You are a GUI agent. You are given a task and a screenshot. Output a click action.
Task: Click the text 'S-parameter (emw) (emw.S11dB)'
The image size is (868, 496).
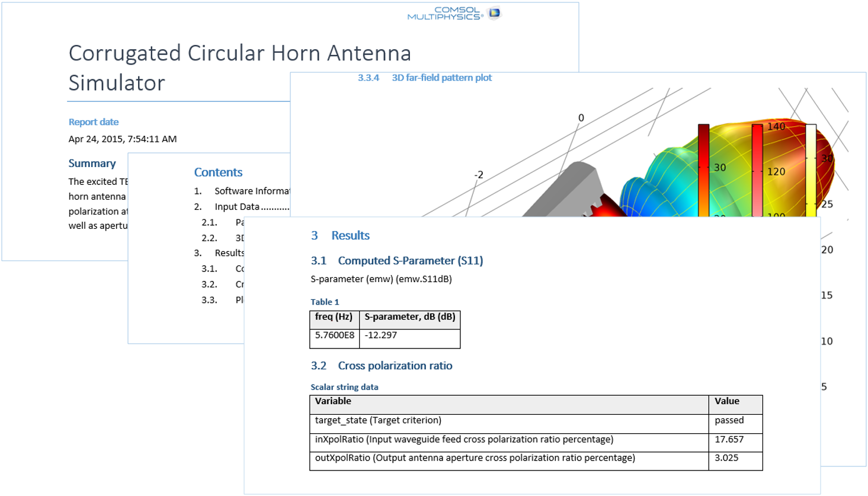coord(381,279)
